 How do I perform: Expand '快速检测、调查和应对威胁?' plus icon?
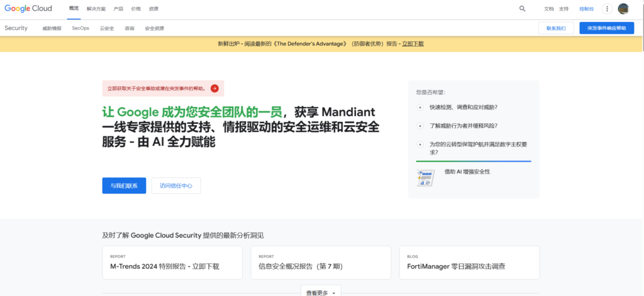[420, 107]
